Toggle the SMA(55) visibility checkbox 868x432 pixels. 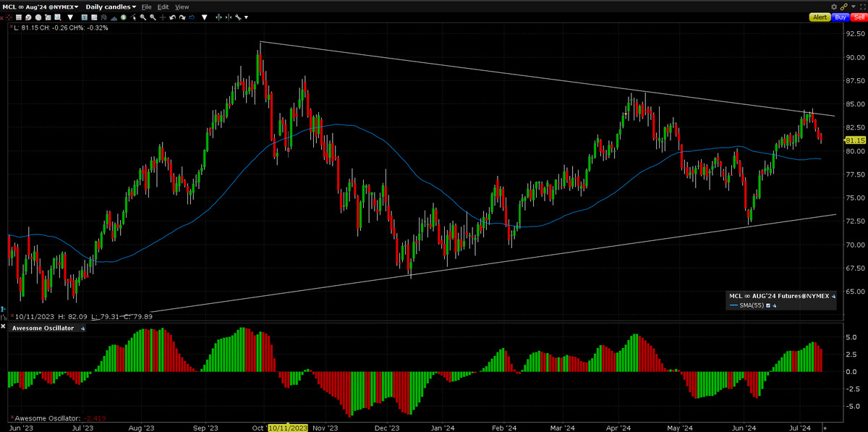[x=768, y=305]
